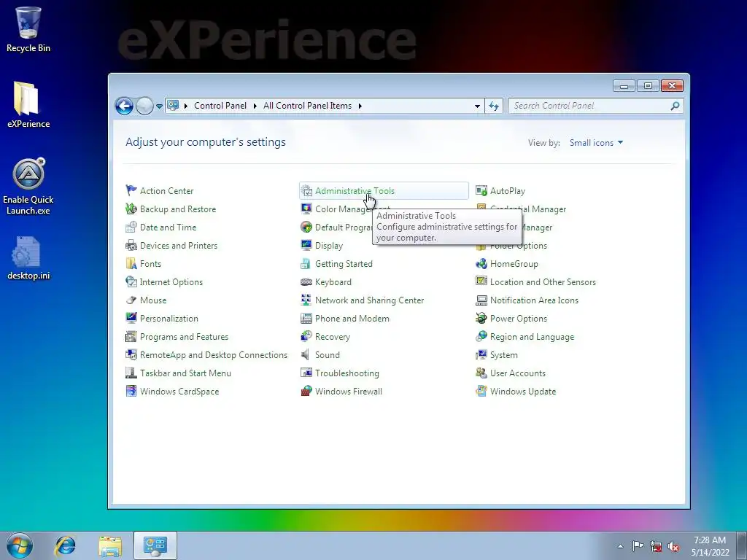747x560 pixels.
Task: Click Action Center flag in tray
Action: click(x=638, y=546)
